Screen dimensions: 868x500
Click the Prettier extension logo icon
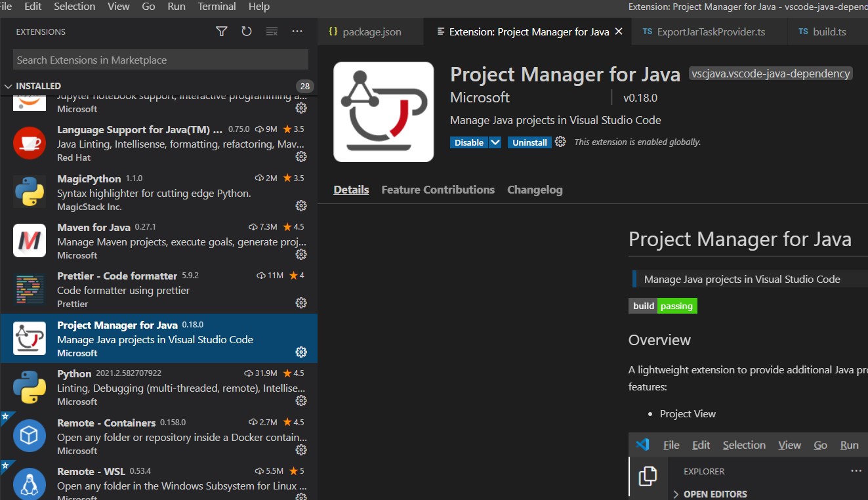coord(30,289)
